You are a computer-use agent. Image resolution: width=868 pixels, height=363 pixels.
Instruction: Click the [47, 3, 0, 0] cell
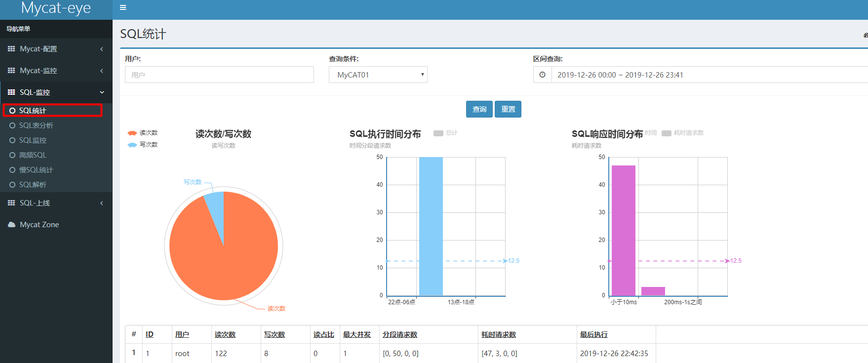pyautogui.click(x=527, y=353)
